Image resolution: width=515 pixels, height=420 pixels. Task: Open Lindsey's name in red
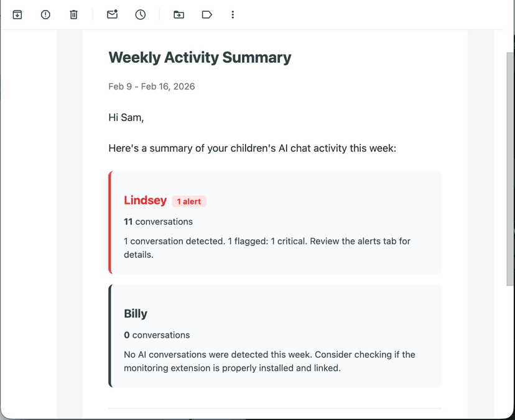pyautogui.click(x=145, y=200)
